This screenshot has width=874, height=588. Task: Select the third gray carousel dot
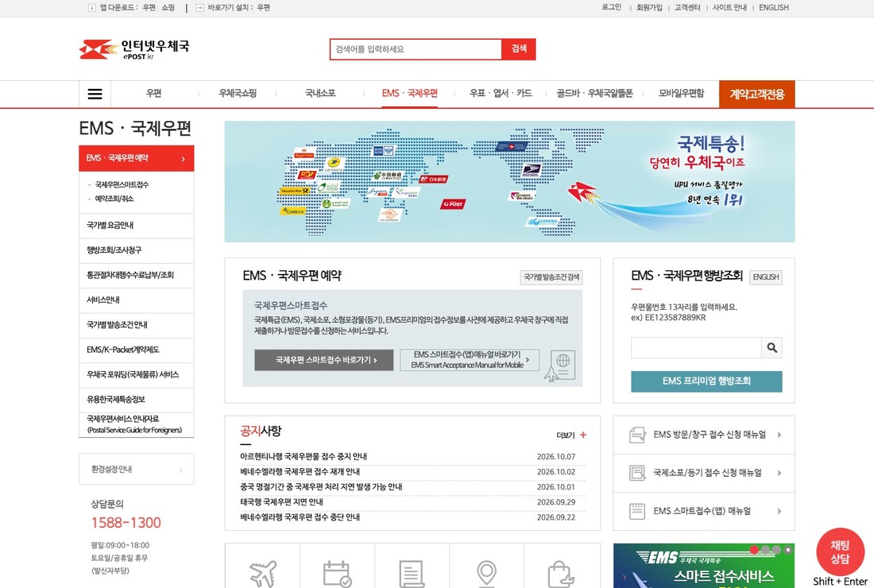[776, 550]
